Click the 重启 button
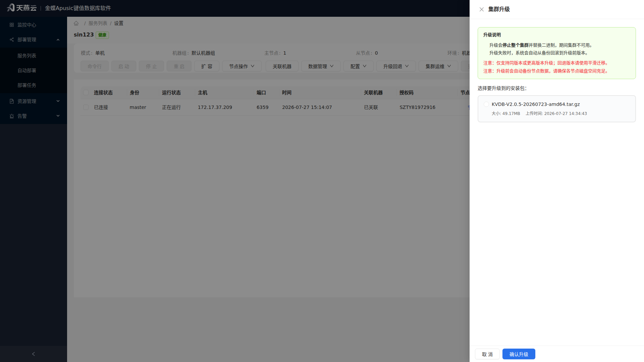 (179, 66)
